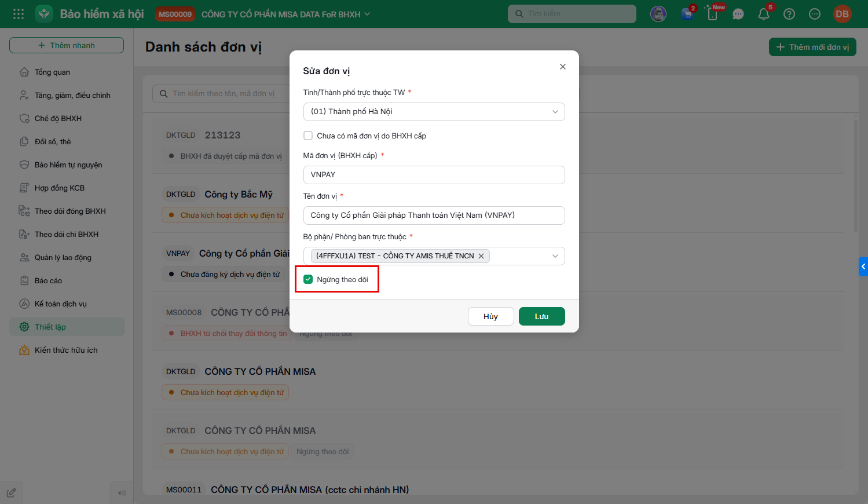The width and height of the screenshot is (868, 504).
Task: Collapse the left sidebar menu
Action: point(122,493)
